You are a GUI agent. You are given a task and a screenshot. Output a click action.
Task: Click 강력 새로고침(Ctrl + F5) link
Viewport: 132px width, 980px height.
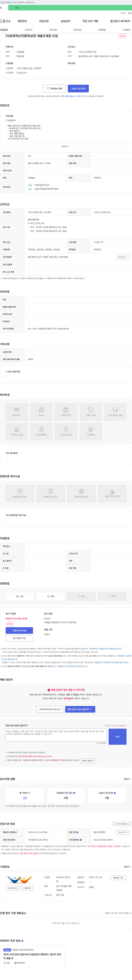click(71, 96)
